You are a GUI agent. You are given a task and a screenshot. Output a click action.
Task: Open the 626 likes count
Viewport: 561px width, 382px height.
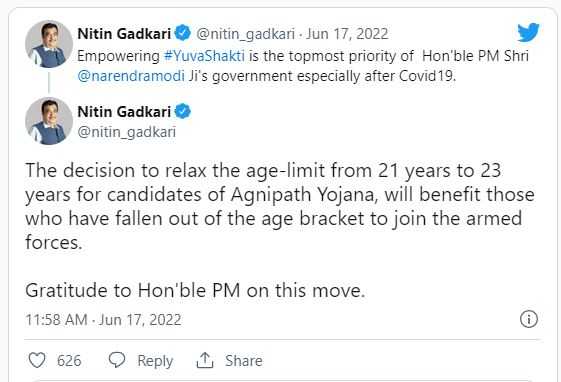[69, 361]
